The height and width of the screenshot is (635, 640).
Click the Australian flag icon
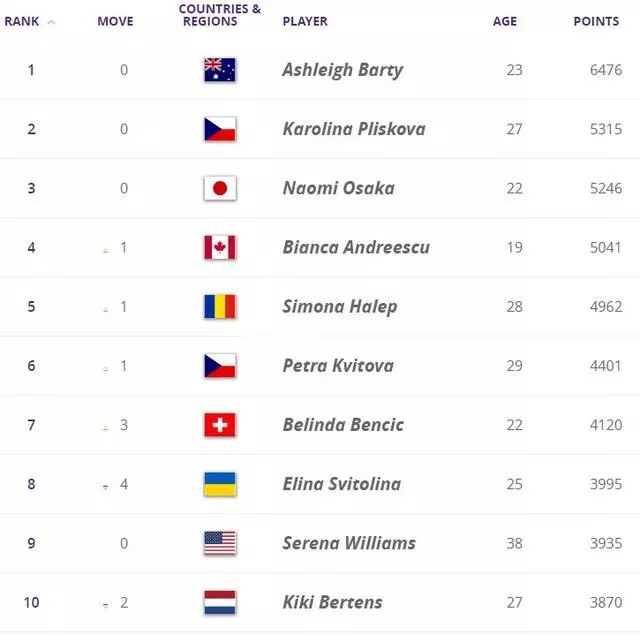tap(220, 70)
